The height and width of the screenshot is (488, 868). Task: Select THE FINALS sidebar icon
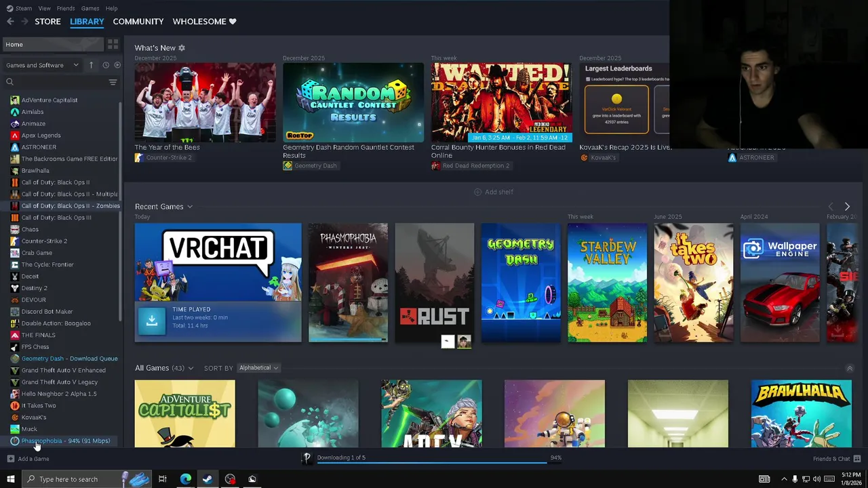pos(15,335)
